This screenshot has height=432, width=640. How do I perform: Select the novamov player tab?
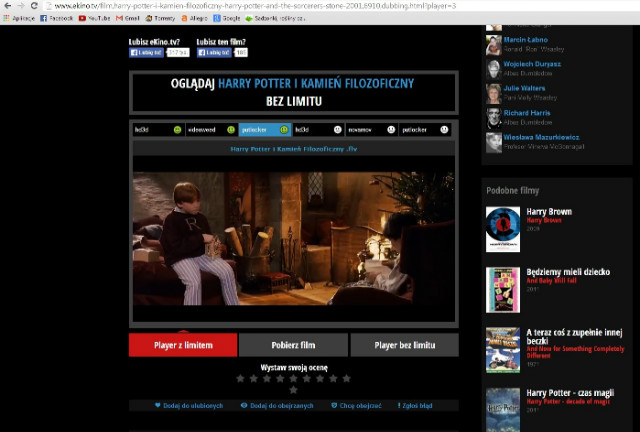tap(371, 130)
